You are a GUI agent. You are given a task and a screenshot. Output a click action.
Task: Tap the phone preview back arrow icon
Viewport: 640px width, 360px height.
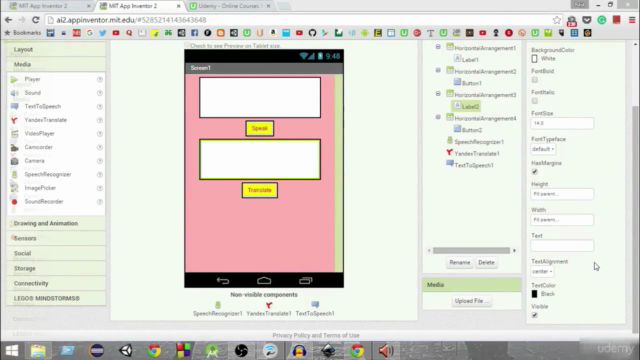click(223, 280)
